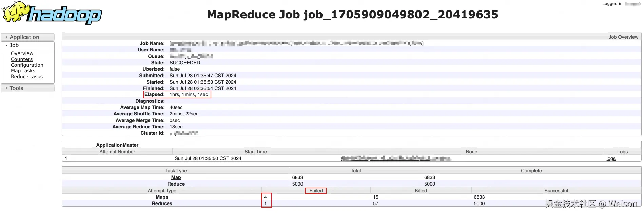Open the Reduce task type link

point(176,184)
